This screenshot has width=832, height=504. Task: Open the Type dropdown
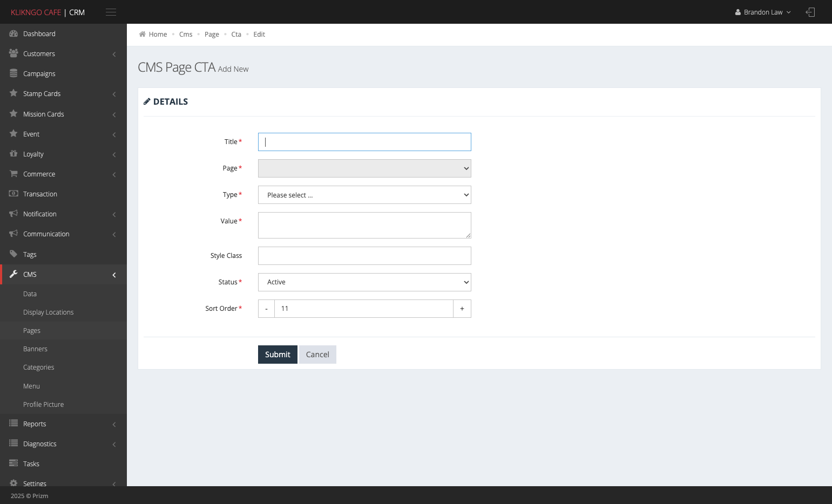pyautogui.click(x=364, y=195)
